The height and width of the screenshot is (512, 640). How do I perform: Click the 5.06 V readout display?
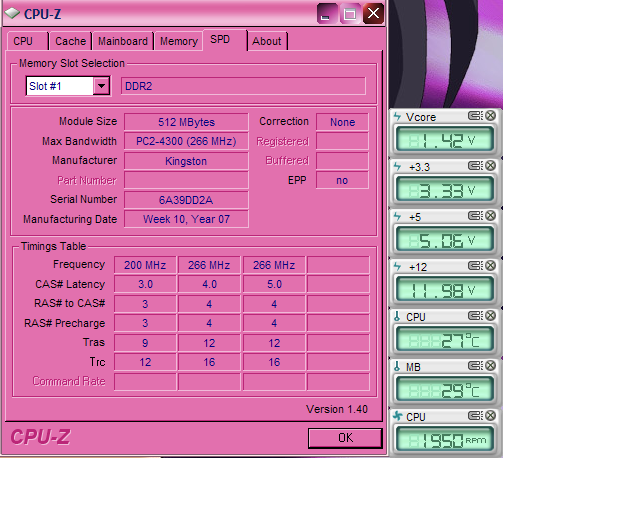tap(445, 239)
